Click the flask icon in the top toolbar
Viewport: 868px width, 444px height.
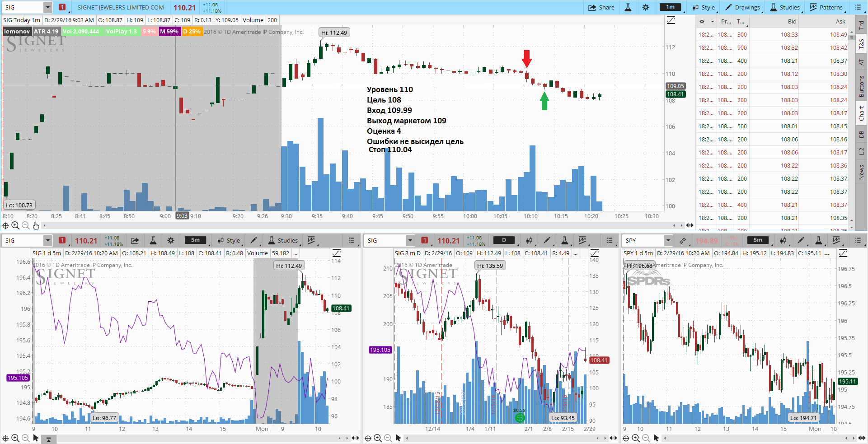tap(628, 7)
